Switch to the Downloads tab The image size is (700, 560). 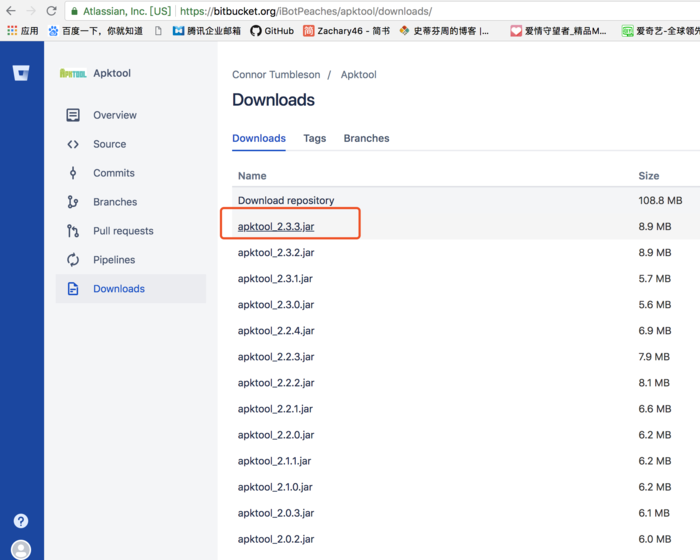259,138
